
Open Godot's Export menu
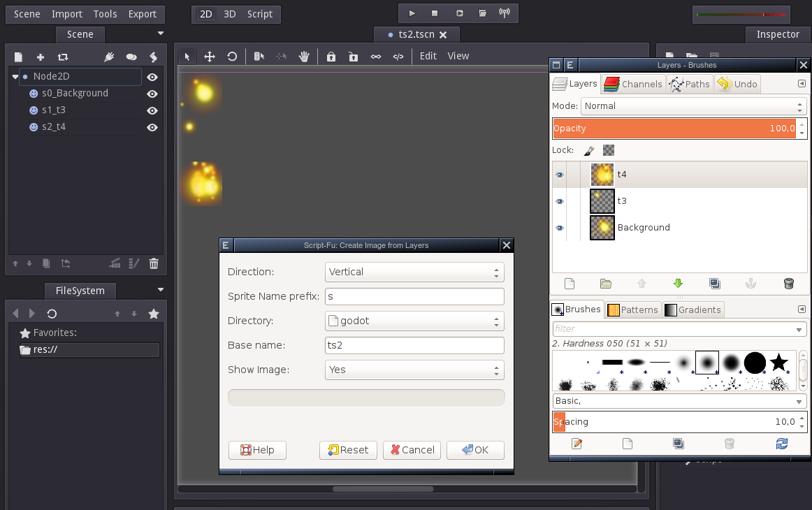[143, 13]
